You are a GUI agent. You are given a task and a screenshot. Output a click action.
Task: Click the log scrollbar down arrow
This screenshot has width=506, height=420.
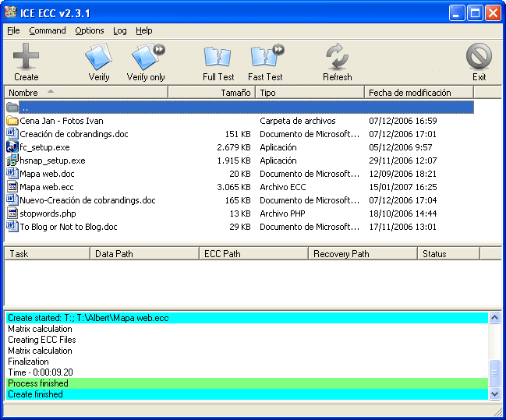(494, 394)
